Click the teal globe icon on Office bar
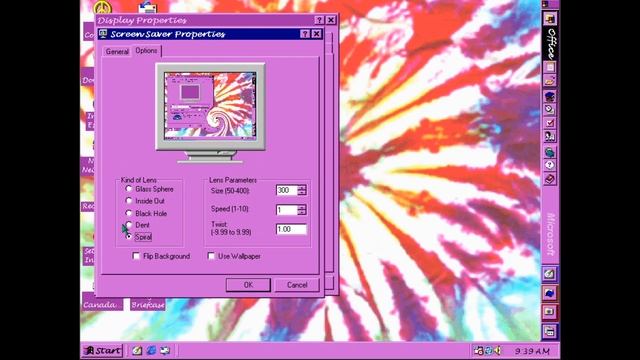640x360 pixels. pyautogui.click(x=550, y=152)
